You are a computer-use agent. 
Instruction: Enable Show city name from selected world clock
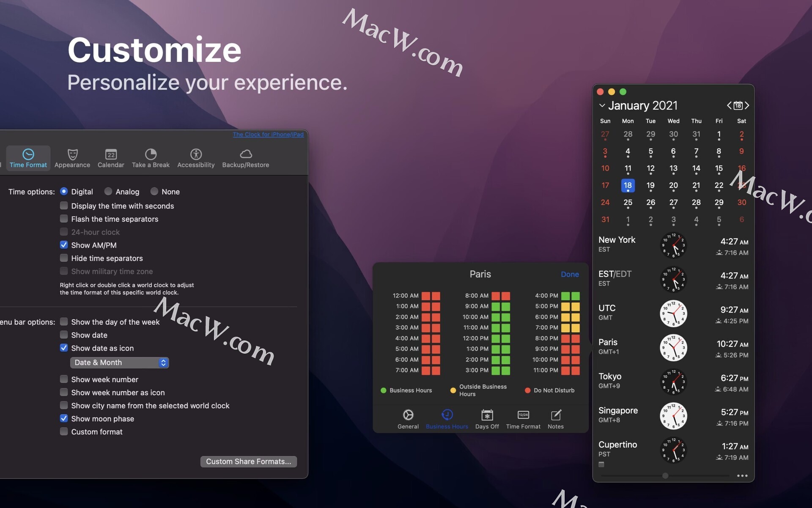64,406
